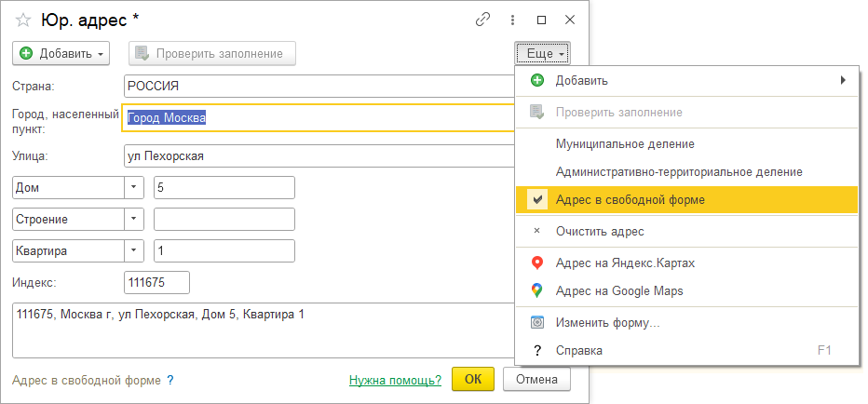Open Yandex Maps address pin icon
The height and width of the screenshot is (404, 868).
(x=536, y=263)
